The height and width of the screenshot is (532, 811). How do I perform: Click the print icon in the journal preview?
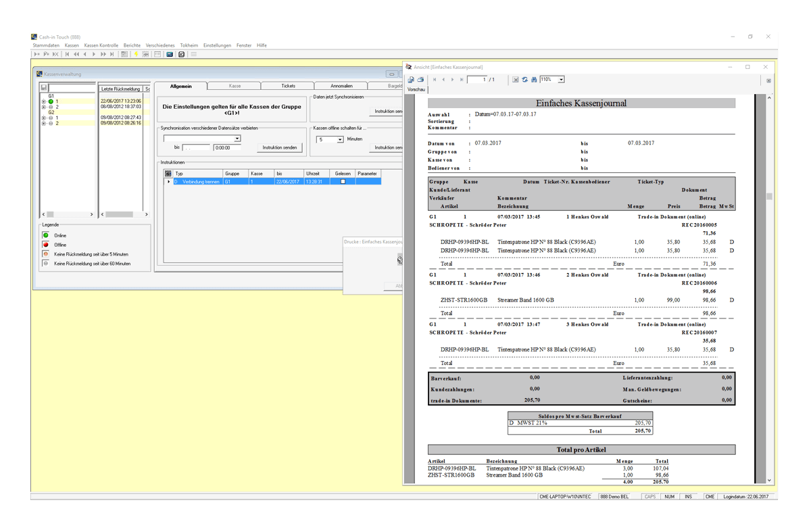(420, 80)
